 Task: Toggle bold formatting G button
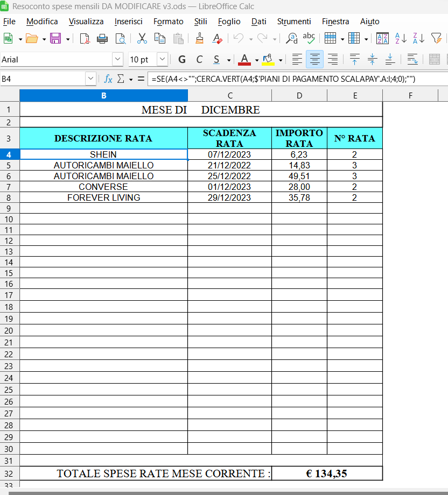tap(182, 60)
